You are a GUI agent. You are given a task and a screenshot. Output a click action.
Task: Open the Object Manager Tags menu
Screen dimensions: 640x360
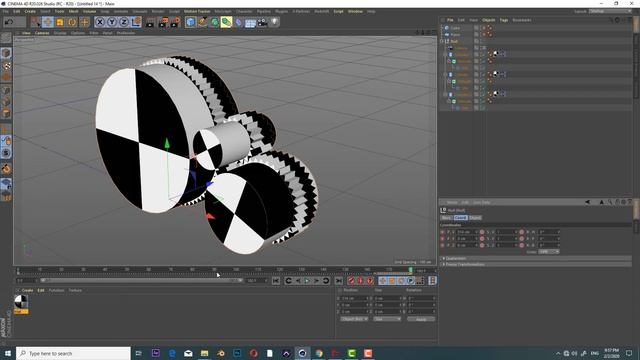tap(504, 20)
